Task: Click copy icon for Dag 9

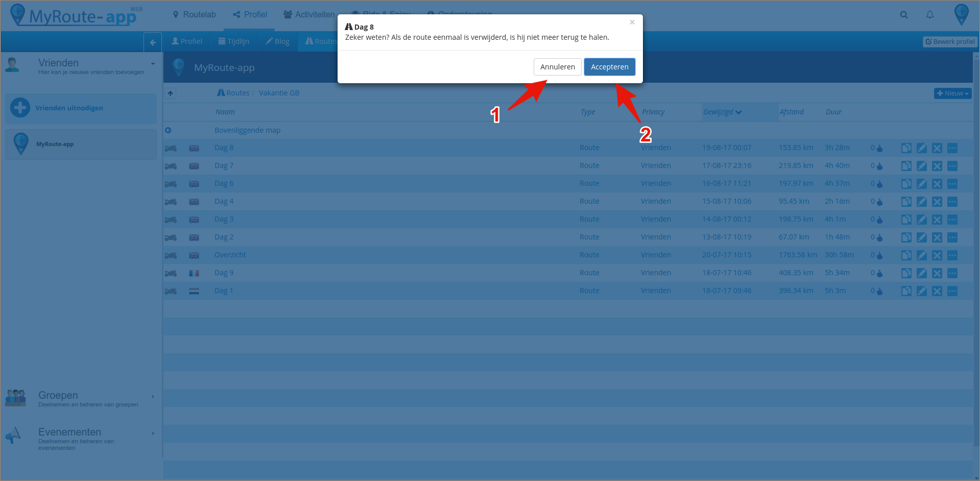Action: click(x=906, y=273)
